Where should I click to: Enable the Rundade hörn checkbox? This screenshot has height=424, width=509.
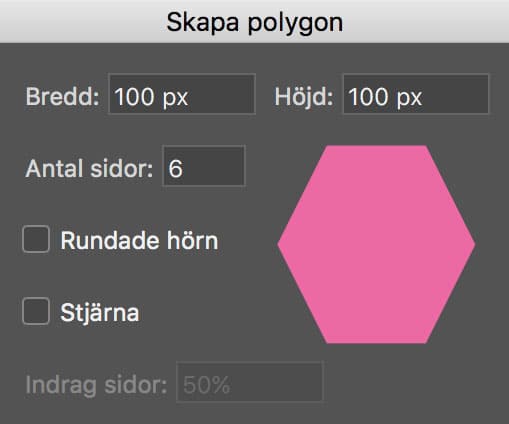click(36, 239)
